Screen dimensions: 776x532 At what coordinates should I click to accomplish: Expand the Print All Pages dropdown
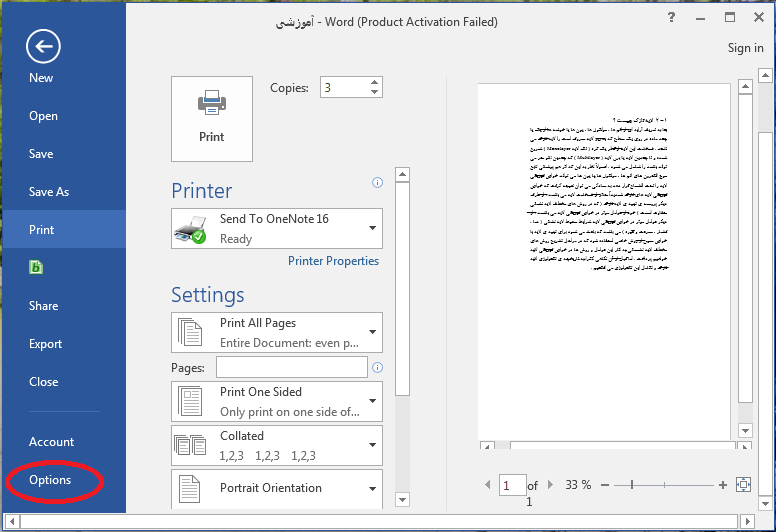277,333
